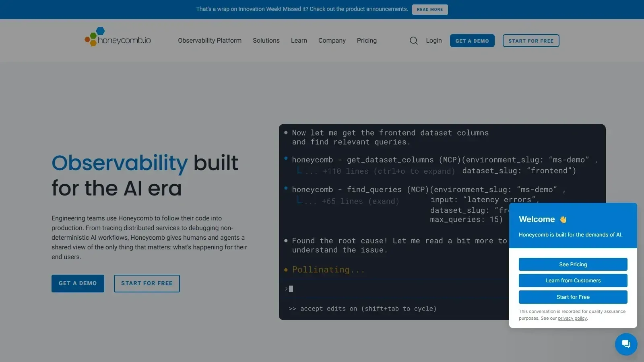
Task: Click the hero Start for Free button
Action: click(x=147, y=284)
